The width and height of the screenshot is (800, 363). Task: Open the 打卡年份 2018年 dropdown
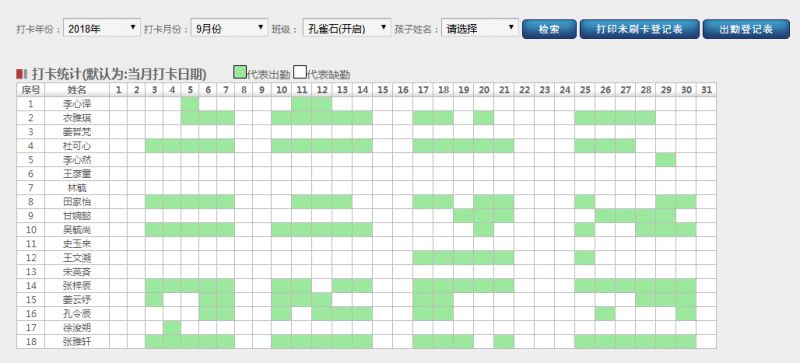[x=102, y=29]
